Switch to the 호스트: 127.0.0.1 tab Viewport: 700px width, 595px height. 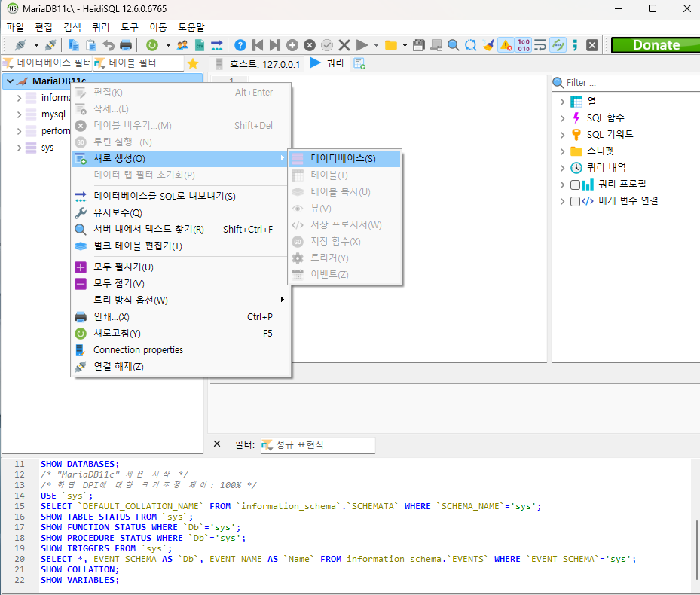(258, 64)
